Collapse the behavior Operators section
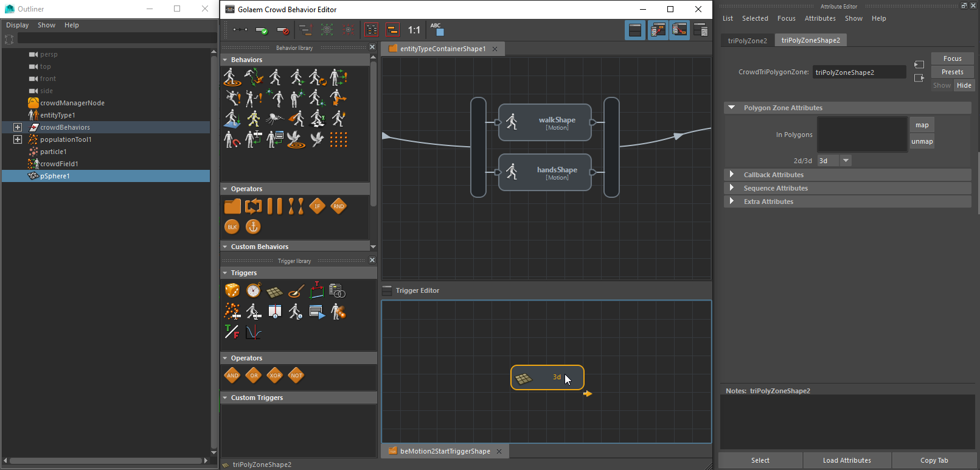Image resolution: width=980 pixels, height=470 pixels. coord(225,189)
